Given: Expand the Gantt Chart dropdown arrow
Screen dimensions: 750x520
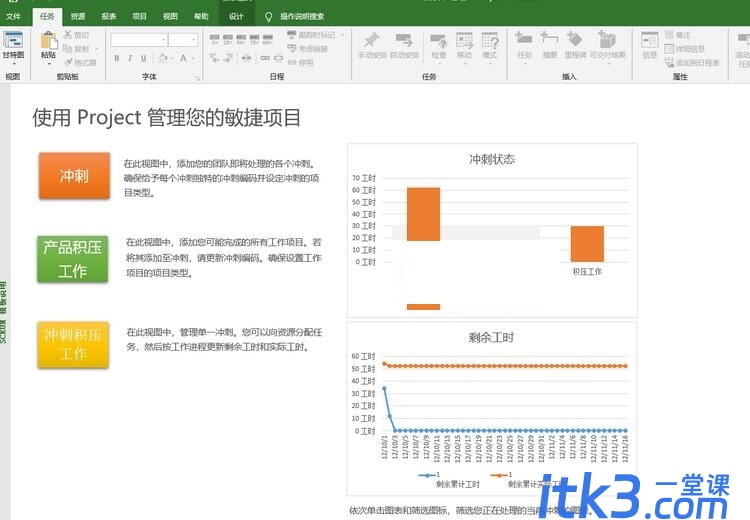Looking at the screenshot, I should click(x=13, y=64).
